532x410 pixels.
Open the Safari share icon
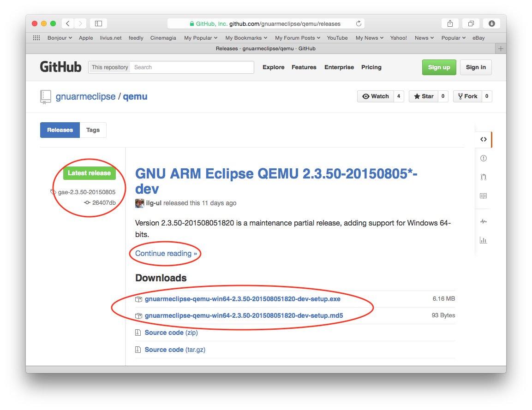[x=450, y=24]
